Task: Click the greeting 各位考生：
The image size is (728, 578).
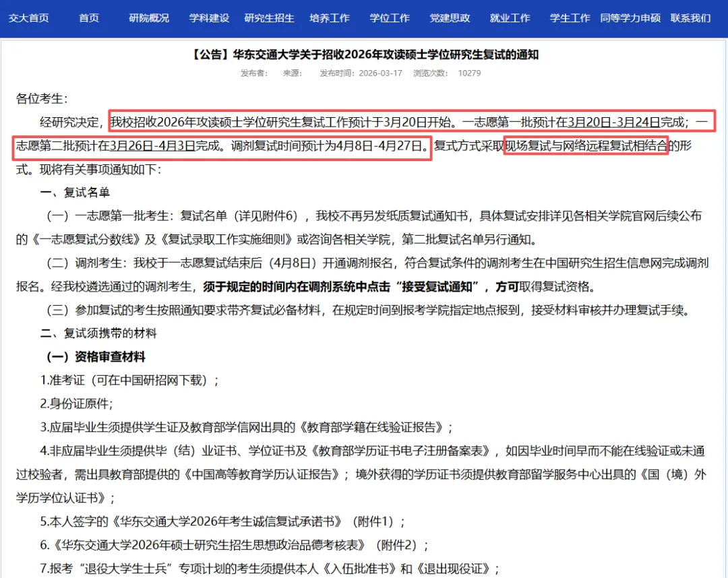Action: [42, 99]
